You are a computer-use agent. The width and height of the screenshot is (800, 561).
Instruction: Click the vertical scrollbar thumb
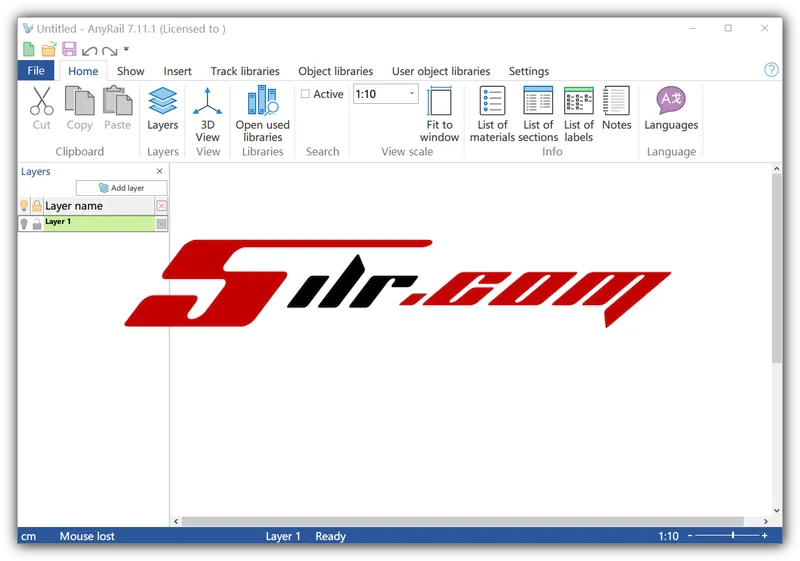click(777, 268)
